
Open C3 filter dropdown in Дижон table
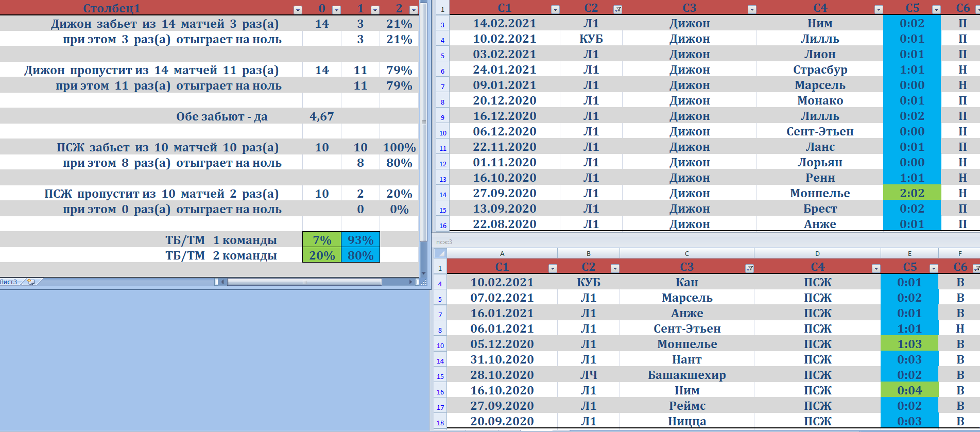coord(752,9)
